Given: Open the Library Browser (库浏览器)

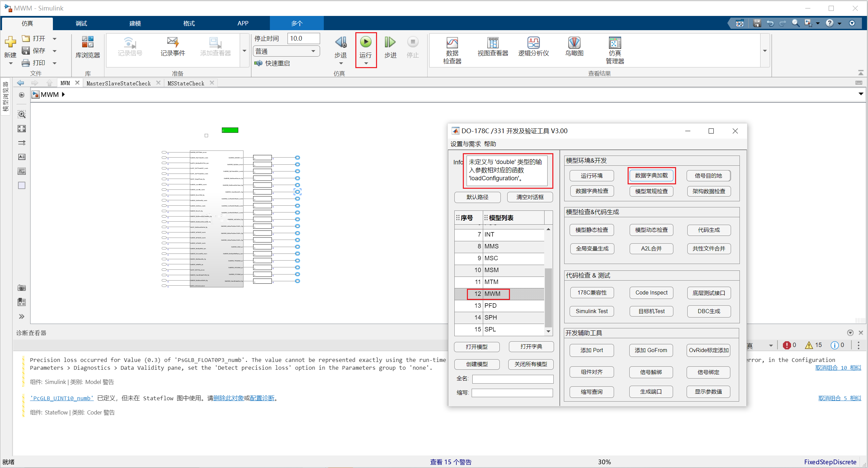Looking at the screenshot, I should 88,47.
